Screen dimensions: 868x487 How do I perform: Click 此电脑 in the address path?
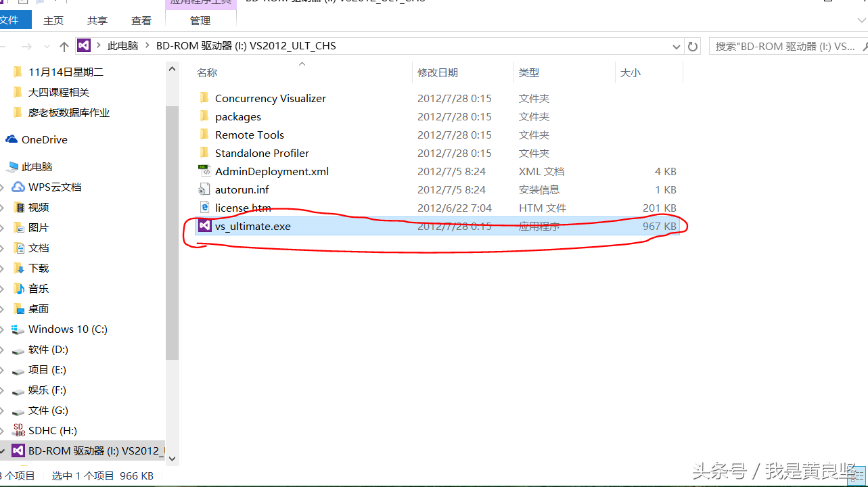[x=123, y=46]
